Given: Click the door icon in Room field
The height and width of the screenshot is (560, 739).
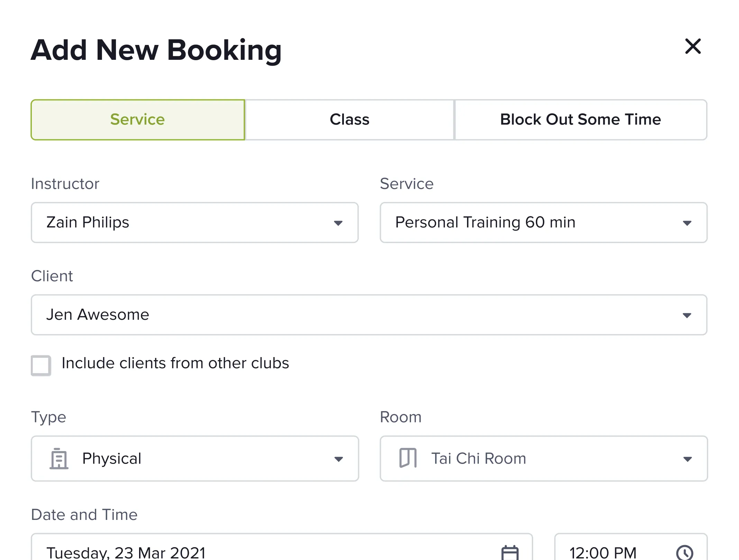Looking at the screenshot, I should 408,458.
